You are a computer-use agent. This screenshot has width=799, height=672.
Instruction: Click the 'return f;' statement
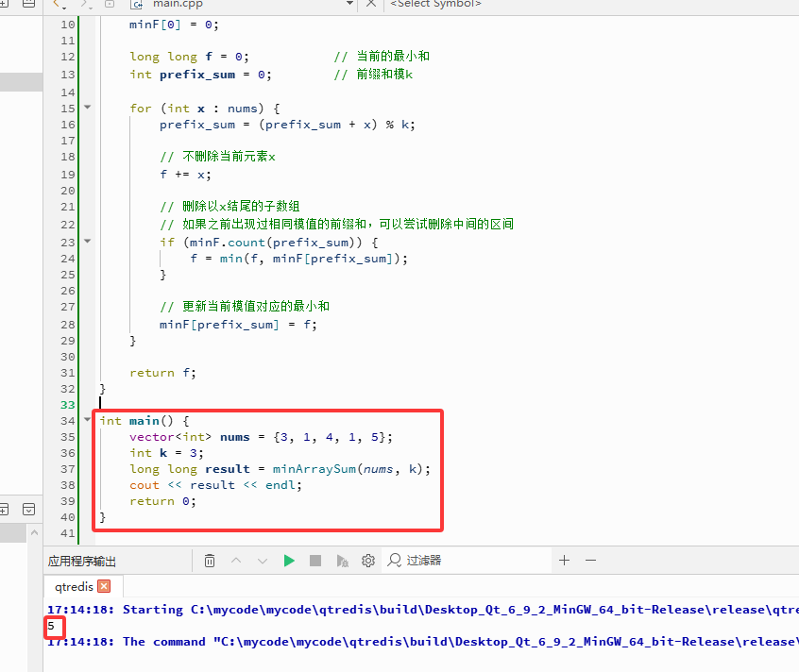(162, 373)
